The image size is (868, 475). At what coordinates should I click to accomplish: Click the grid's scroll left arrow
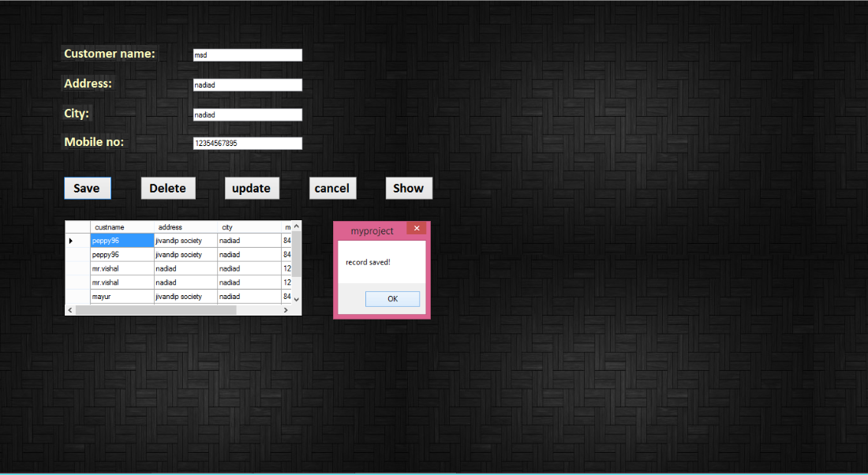(x=69, y=310)
